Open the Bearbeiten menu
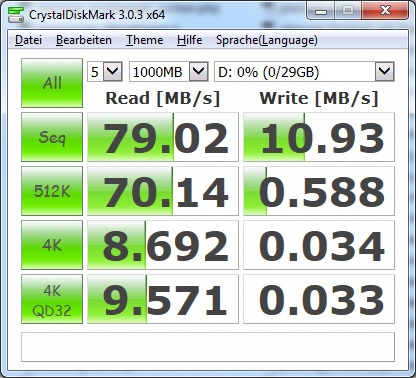Viewport: 416px width, 378px height. [84, 40]
